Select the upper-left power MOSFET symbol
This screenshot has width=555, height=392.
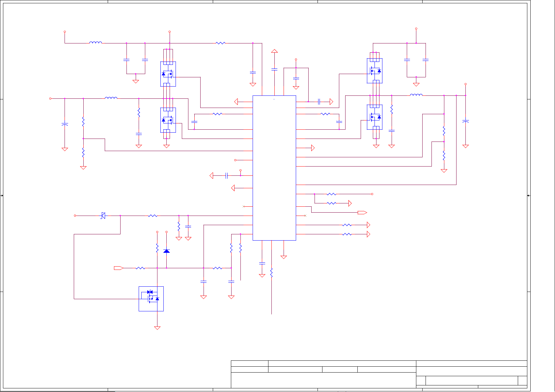[x=168, y=74]
